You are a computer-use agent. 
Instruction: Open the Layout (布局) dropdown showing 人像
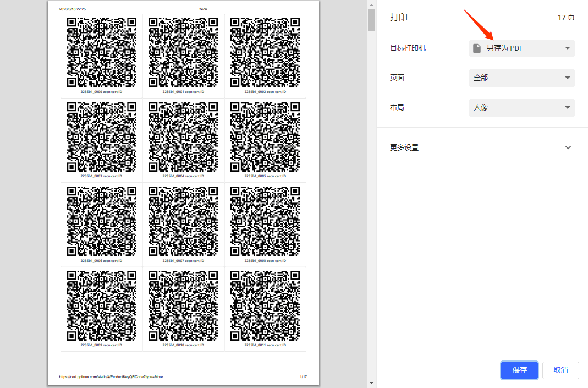521,108
